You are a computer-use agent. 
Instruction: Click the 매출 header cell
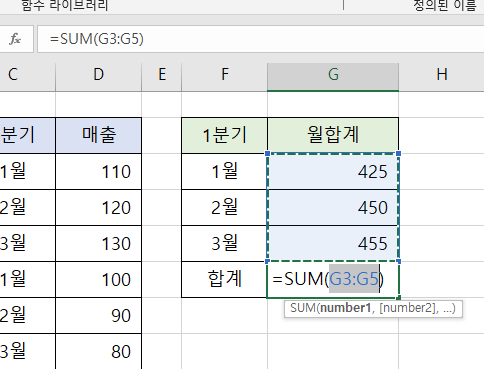[99, 135]
